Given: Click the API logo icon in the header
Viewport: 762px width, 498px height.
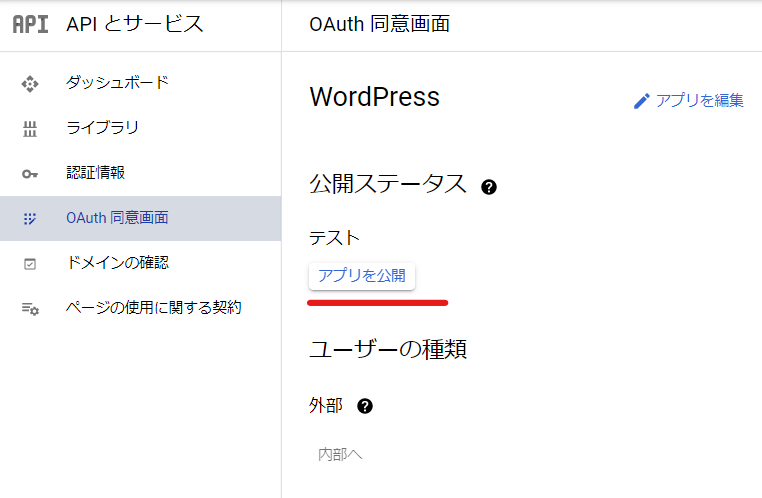Looking at the screenshot, I should click(30, 24).
